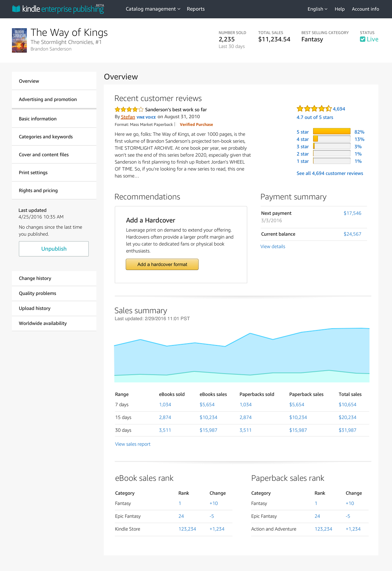Select the Overview sidebar tab
Screen dimensions: 392x571
[54, 81]
